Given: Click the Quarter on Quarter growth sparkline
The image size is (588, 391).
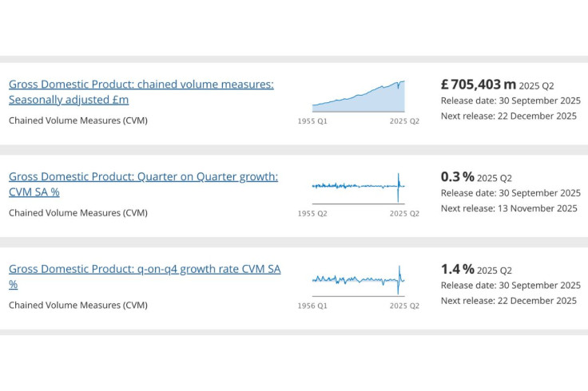Looking at the screenshot, I should [358, 186].
